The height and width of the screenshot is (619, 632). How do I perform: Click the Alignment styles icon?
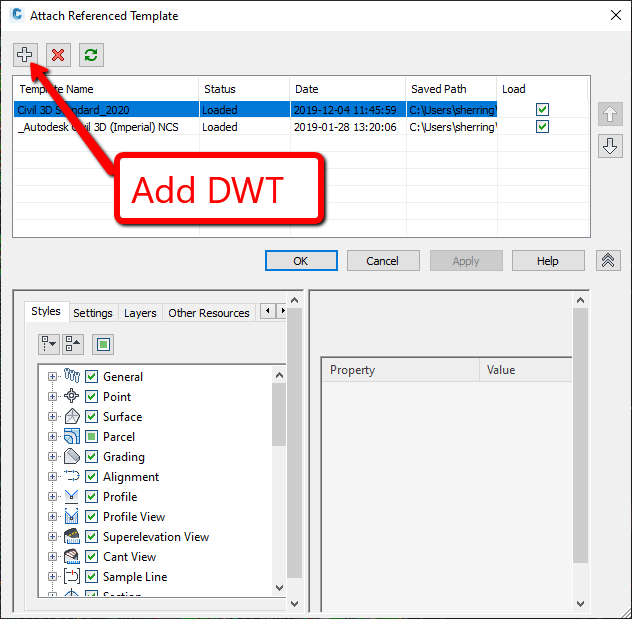click(72, 476)
